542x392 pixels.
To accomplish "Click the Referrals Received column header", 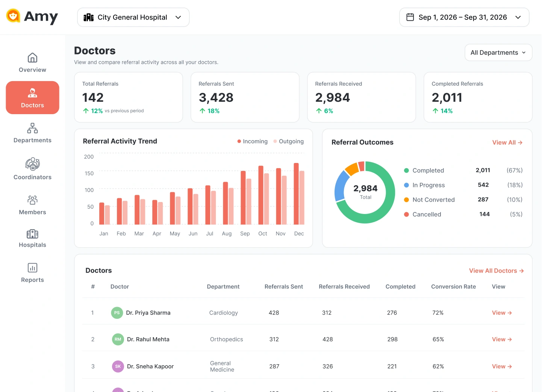I will pos(344,286).
